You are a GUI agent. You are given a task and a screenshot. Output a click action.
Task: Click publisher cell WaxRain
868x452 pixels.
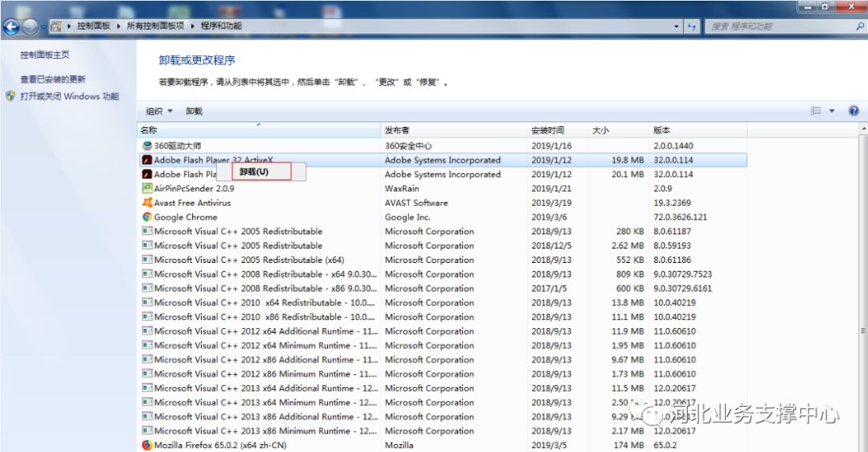pos(402,188)
